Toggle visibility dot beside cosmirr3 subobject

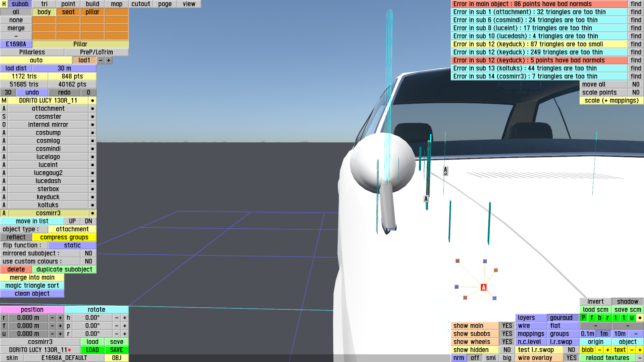coord(92,213)
